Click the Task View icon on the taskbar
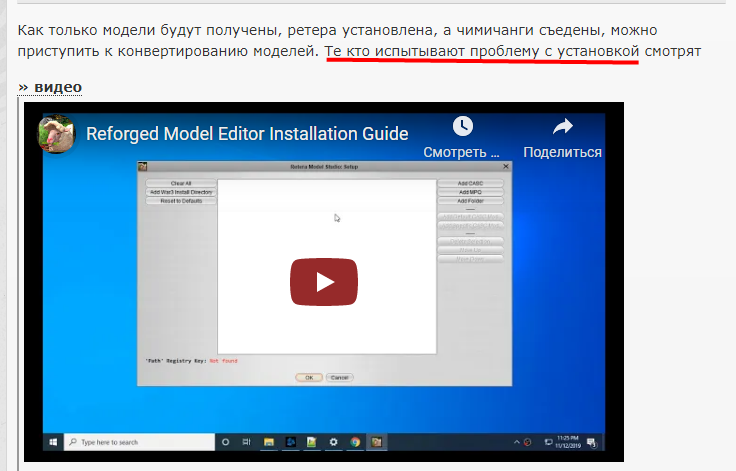Image resolution: width=736 pixels, height=471 pixels. (x=246, y=442)
